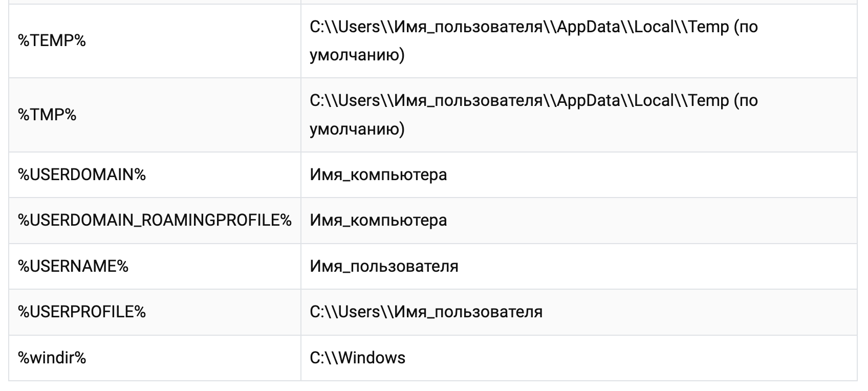Click the %windir% variable cell
The width and height of the screenshot is (868, 391).
pos(52,358)
